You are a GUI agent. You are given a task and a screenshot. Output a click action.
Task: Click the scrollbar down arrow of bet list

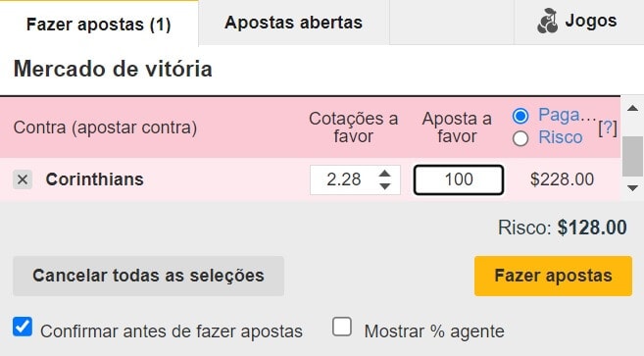pos(632,188)
